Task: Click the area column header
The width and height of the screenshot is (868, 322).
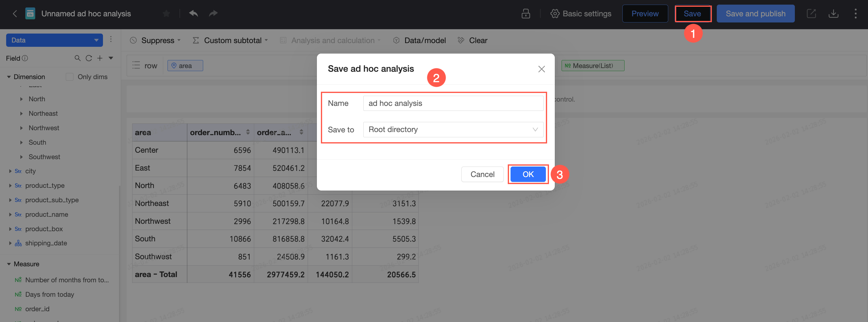Action: click(x=160, y=132)
